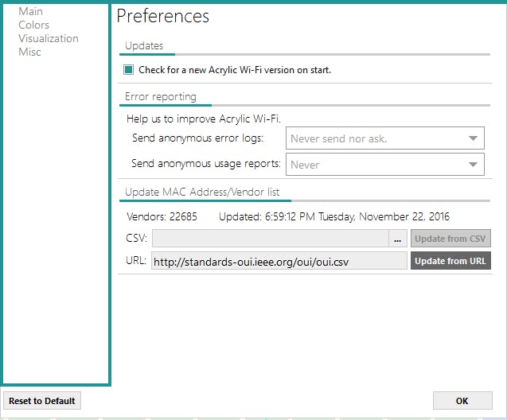
Task: Click the Update MAC Address/Vendor list header
Action: point(202,192)
